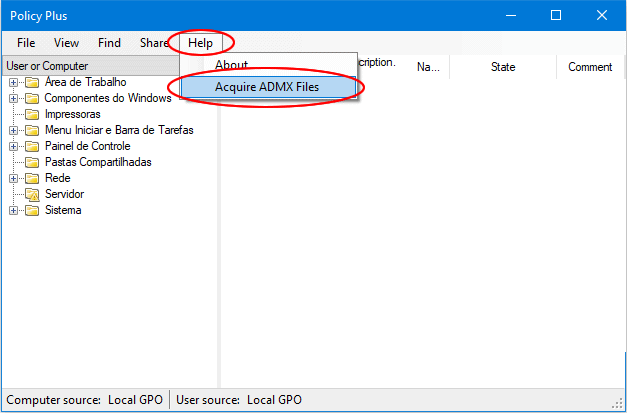Expand the Menu Iniciar e Barra de Tarefas node
The width and height of the screenshot is (627, 413).
click(13, 130)
